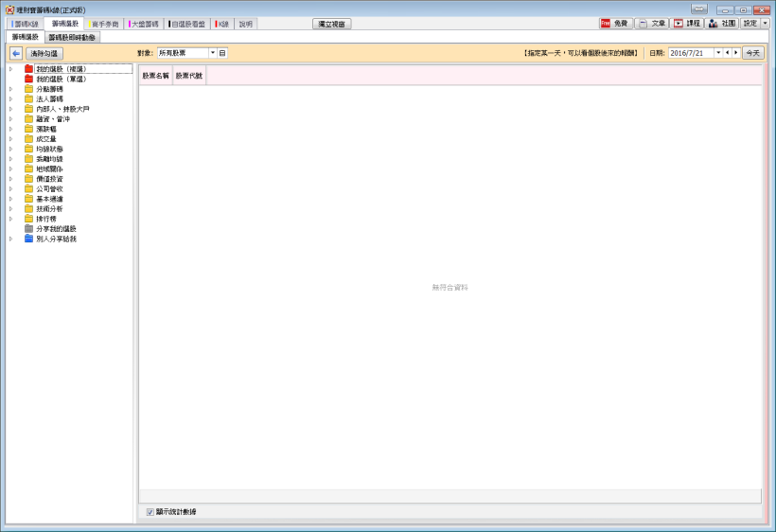
Task: Select the 我的選股（單選）tree label
Action: point(62,79)
